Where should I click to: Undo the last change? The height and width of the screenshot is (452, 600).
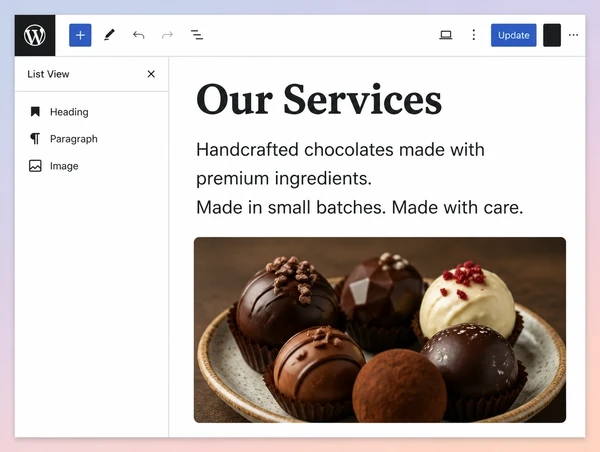coord(139,35)
